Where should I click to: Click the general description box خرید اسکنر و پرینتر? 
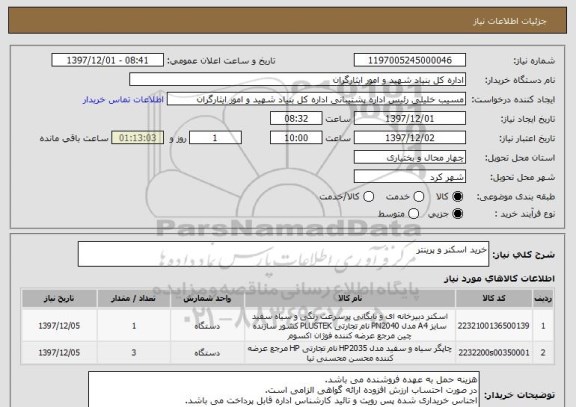click(283, 254)
